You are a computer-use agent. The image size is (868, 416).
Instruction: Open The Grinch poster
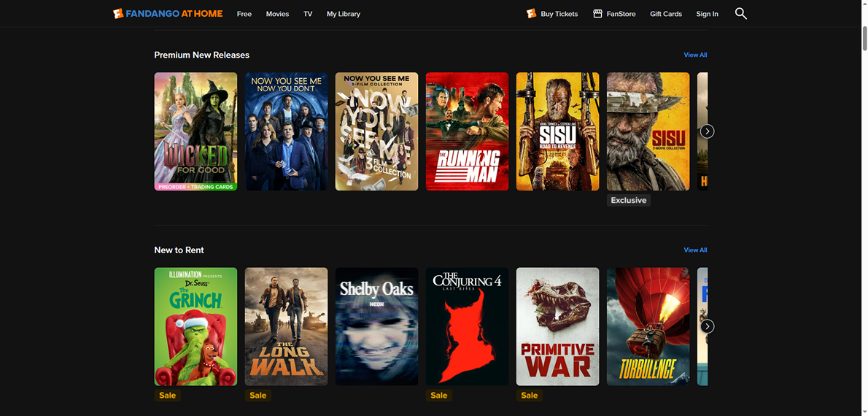(195, 326)
